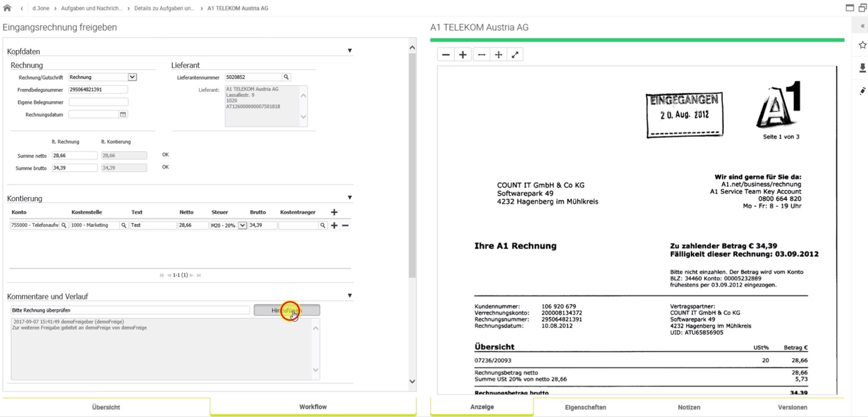Open calendar picker for Rechnungsdatum
This screenshot has height=417, width=868.
click(123, 115)
